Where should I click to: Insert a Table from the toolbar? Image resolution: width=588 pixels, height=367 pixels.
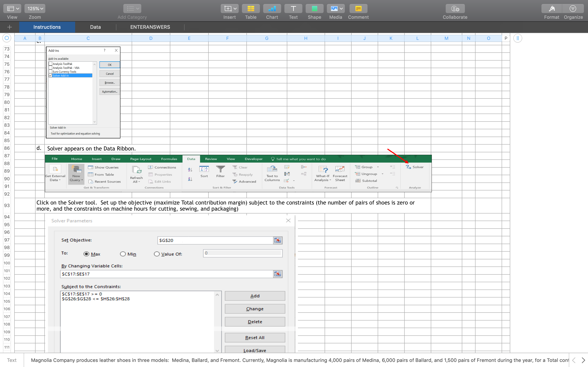pyautogui.click(x=251, y=9)
